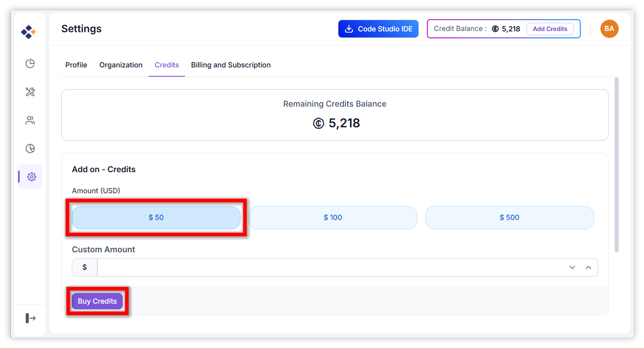Increase custom amount with up chevron
Image resolution: width=644 pixels, height=348 pixels.
coord(588,267)
